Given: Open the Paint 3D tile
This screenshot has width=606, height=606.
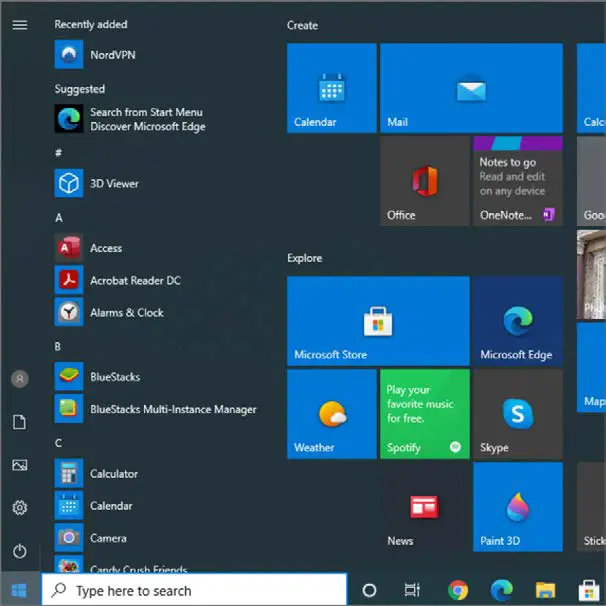Looking at the screenshot, I should pos(518,507).
